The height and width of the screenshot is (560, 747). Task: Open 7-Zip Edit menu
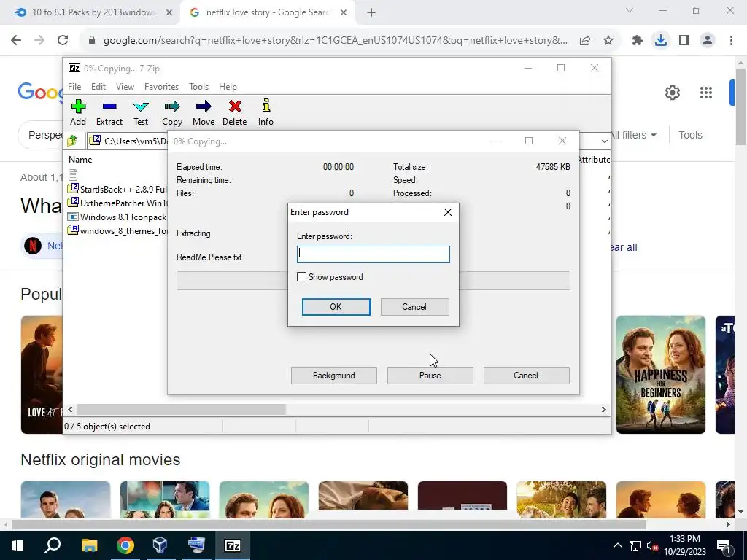coord(98,87)
